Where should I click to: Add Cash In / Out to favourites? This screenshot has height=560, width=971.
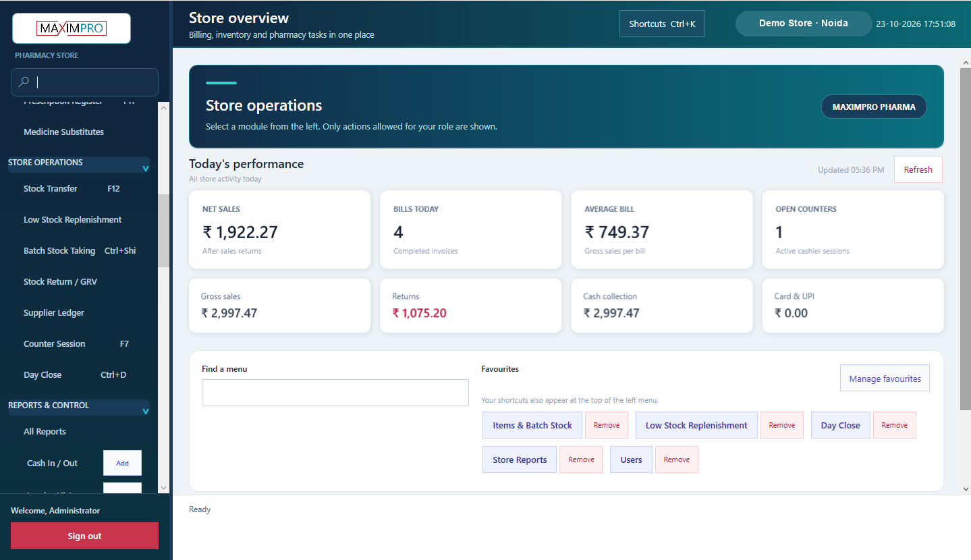point(122,463)
